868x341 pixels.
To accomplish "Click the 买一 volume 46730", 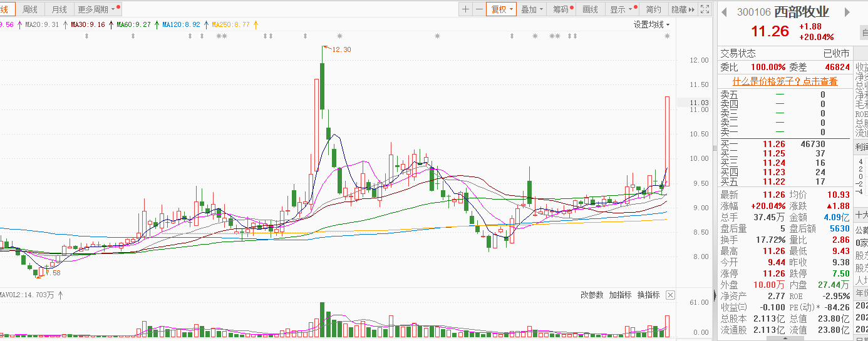I will pyautogui.click(x=814, y=145).
